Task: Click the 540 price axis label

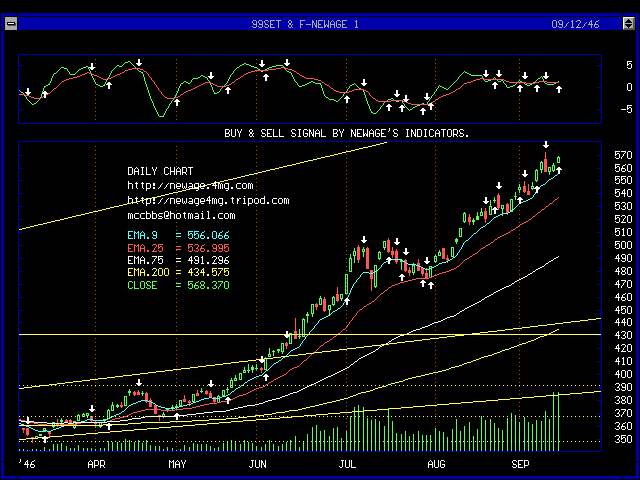Action: pyautogui.click(x=623, y=193)
